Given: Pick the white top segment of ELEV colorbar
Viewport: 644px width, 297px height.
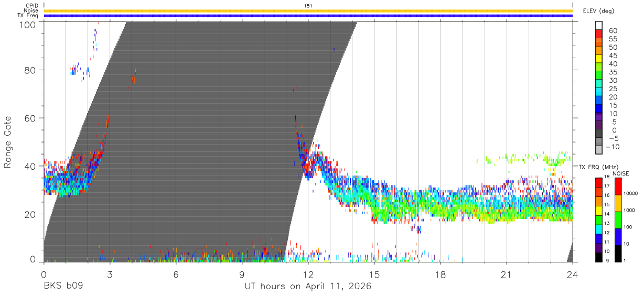Looking at the screenshot, I should (599, 26).
